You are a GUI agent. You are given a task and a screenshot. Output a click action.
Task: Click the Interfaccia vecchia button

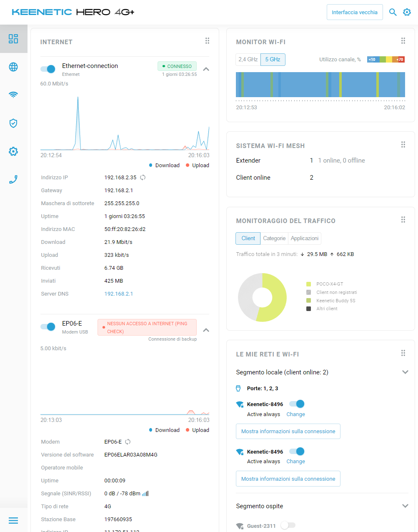tap(355, 13)
